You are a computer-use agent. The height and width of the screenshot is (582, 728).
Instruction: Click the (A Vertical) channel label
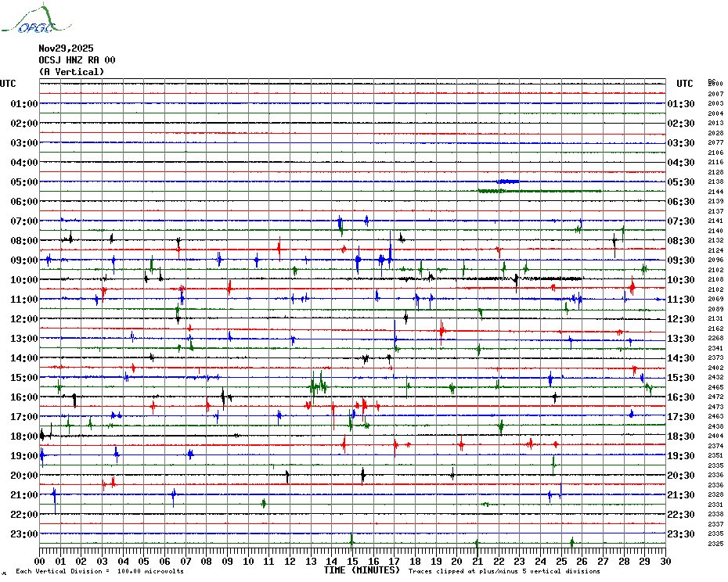click(x=70, y=72)
